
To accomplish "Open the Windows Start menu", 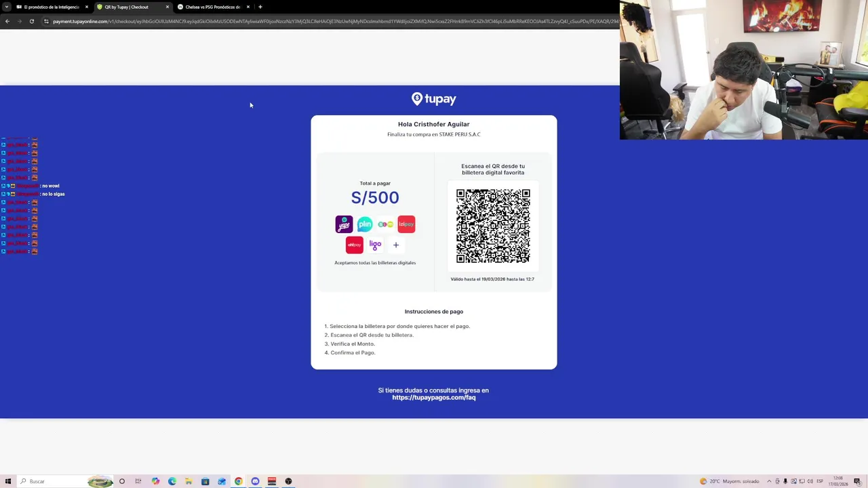I will click(x=8, y=481).
